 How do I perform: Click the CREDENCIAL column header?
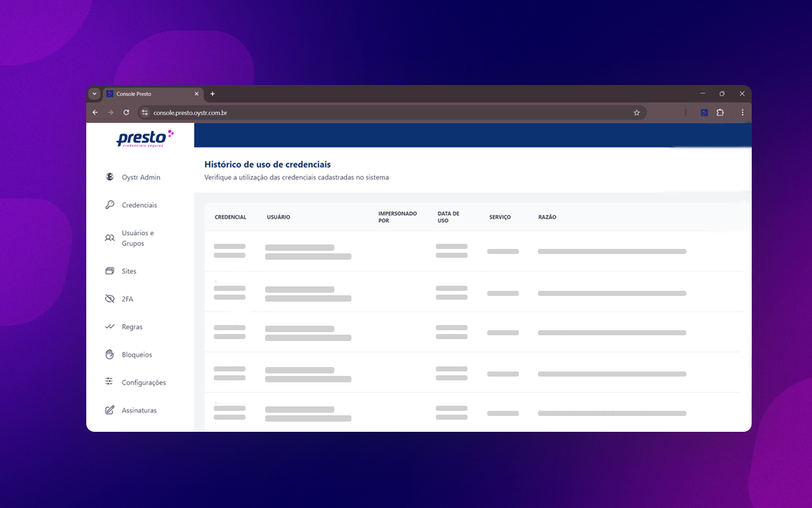[230, 217]
